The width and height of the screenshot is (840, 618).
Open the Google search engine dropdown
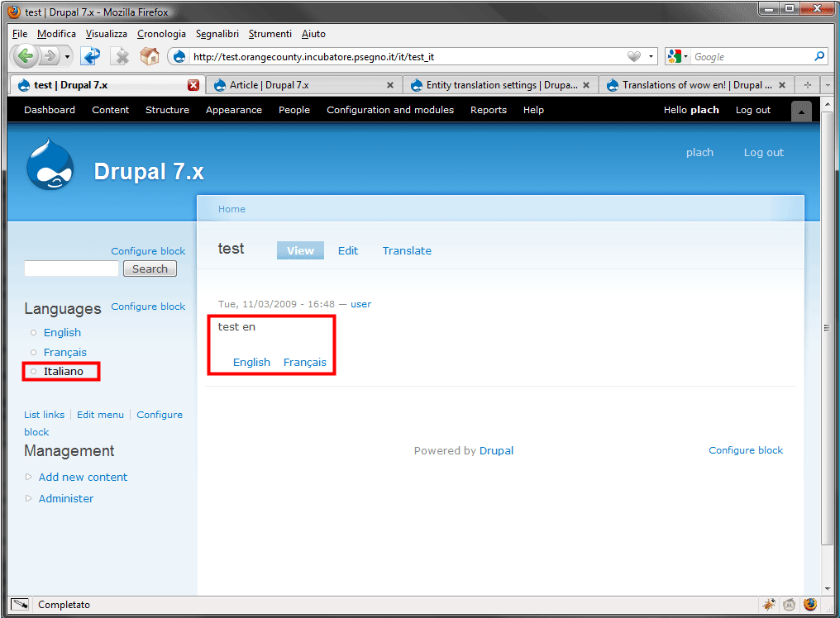(x=678, y=56)
